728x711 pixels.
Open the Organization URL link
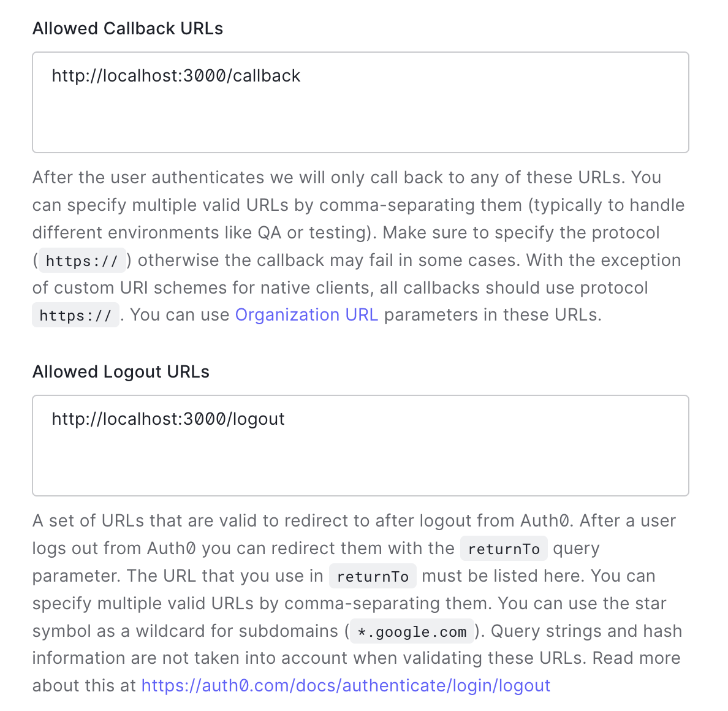306,314
